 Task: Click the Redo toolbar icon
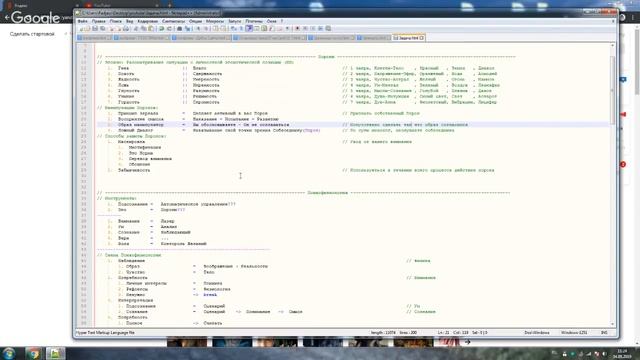point(169,29)
